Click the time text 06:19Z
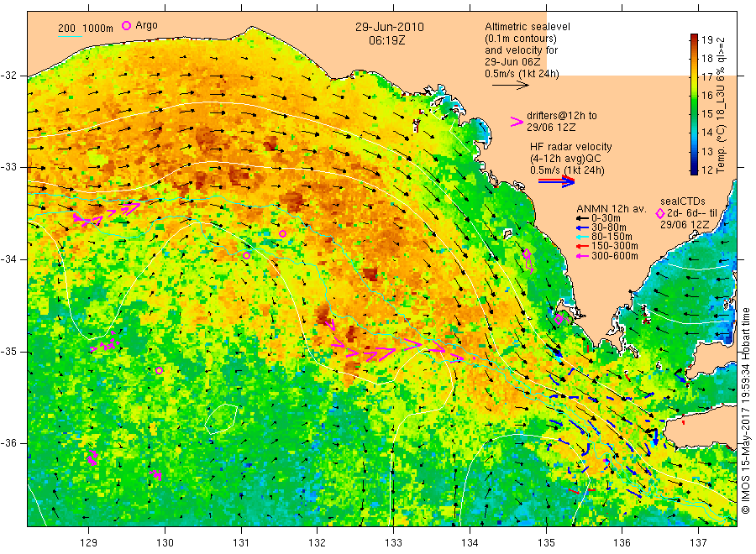The height and width of the screenshot is (554, 756). pyautogui.click(x=386, y=41)
